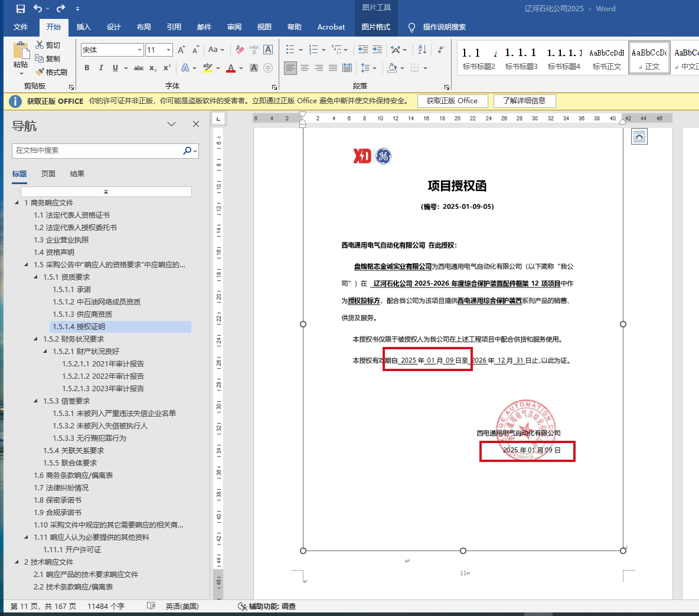Apply yellow text highlight color
This screenshot has height=616, width=699.
pos(208,68)
